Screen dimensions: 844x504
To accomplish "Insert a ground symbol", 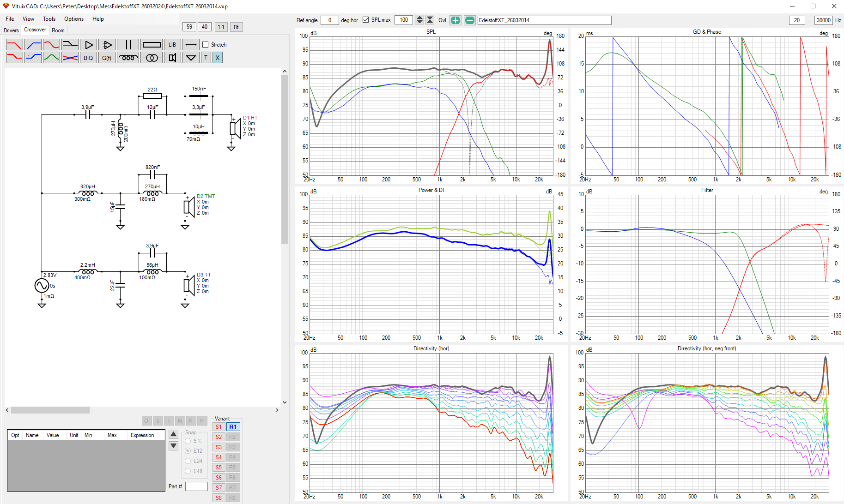I will (191, 58).
